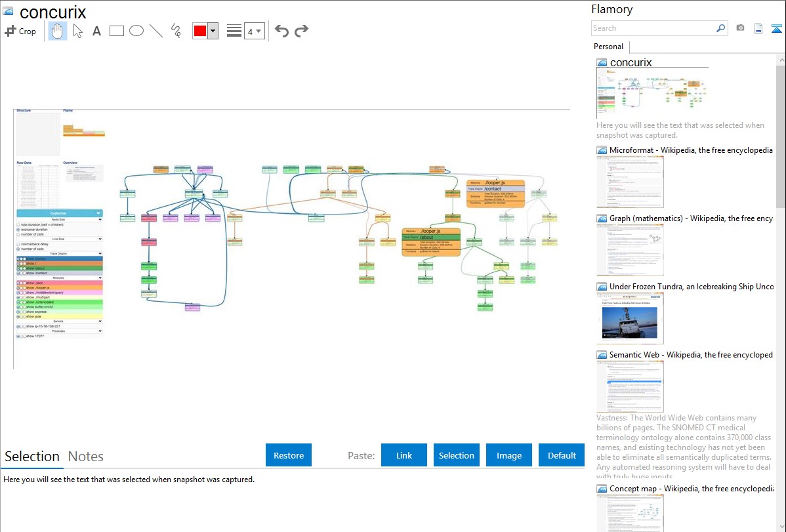Redo the last annotation
The width and height of the screenshot is (786, 532).
coord(301,31)
